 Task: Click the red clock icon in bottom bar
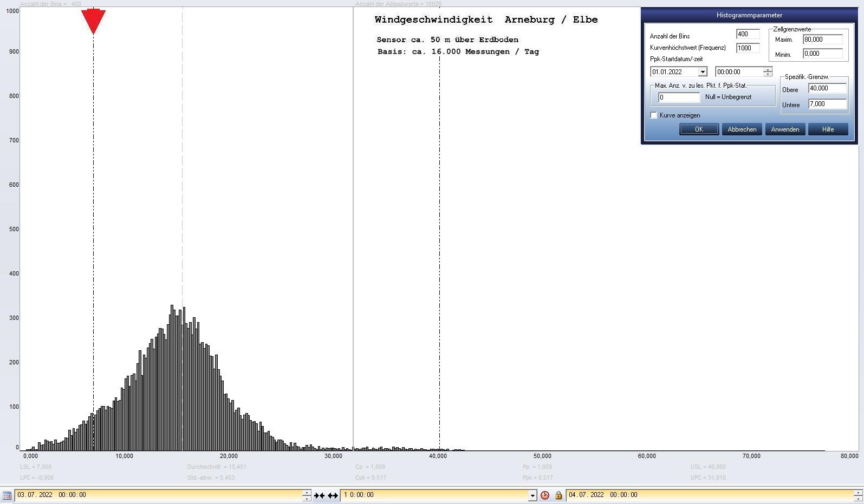point(545,495)
